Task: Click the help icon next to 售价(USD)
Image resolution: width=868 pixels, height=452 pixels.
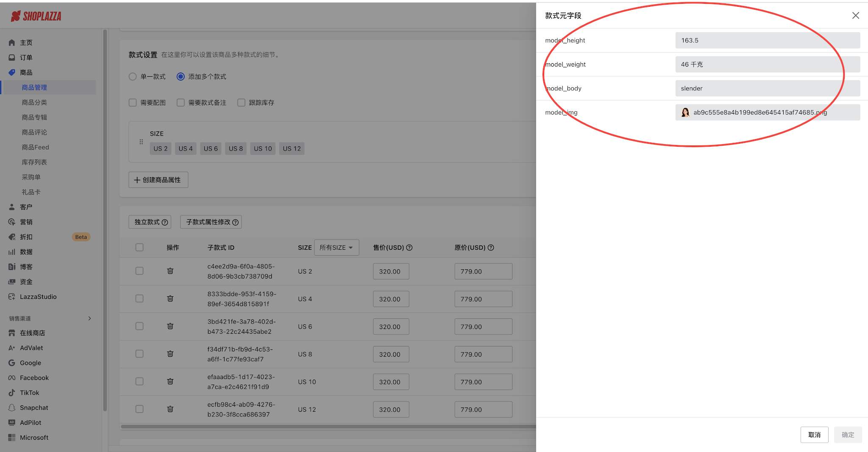Action: (x=409, y=248)
